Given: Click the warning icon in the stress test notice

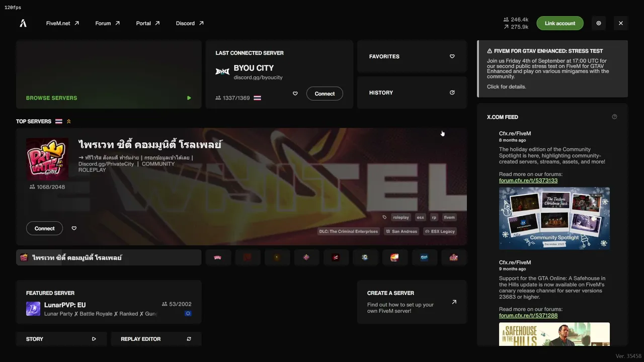Looking at the screenshot, I should [490, 51].
